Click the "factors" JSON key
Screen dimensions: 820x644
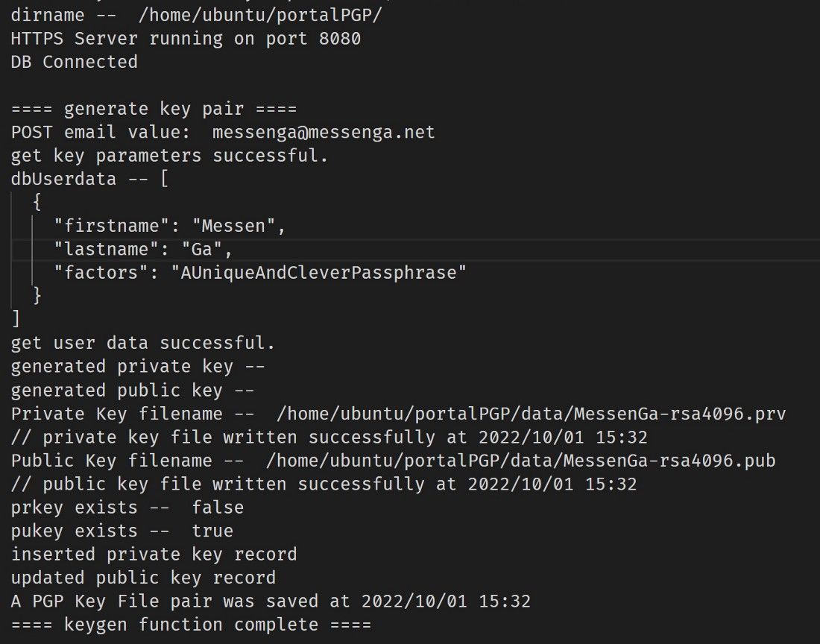(96, 273)
